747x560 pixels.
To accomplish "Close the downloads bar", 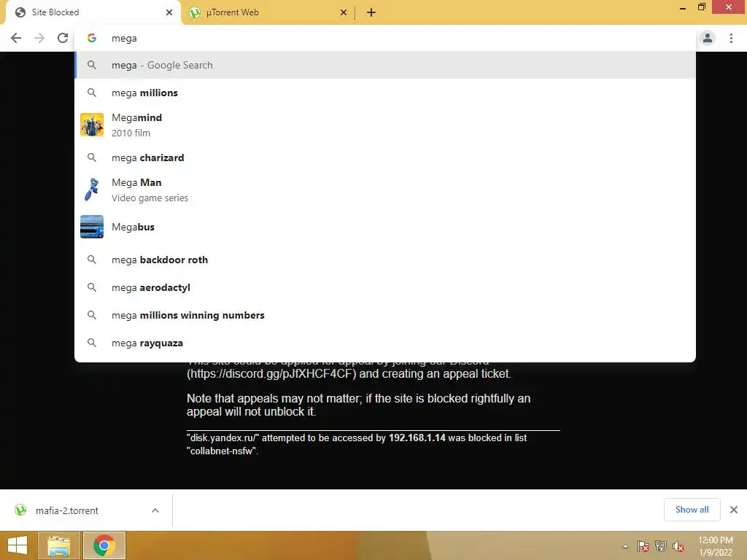I will pyautogui.click(x=734, y=510).
